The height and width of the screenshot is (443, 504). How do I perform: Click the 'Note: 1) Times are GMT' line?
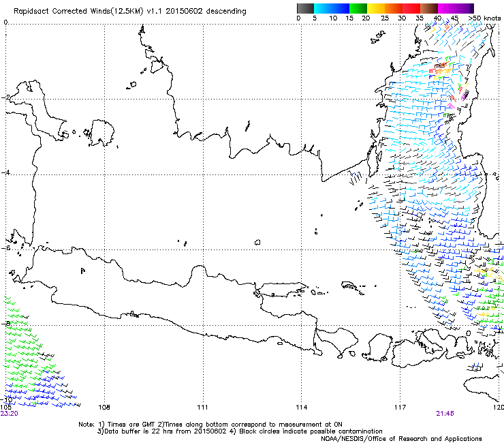click(210, 425)
